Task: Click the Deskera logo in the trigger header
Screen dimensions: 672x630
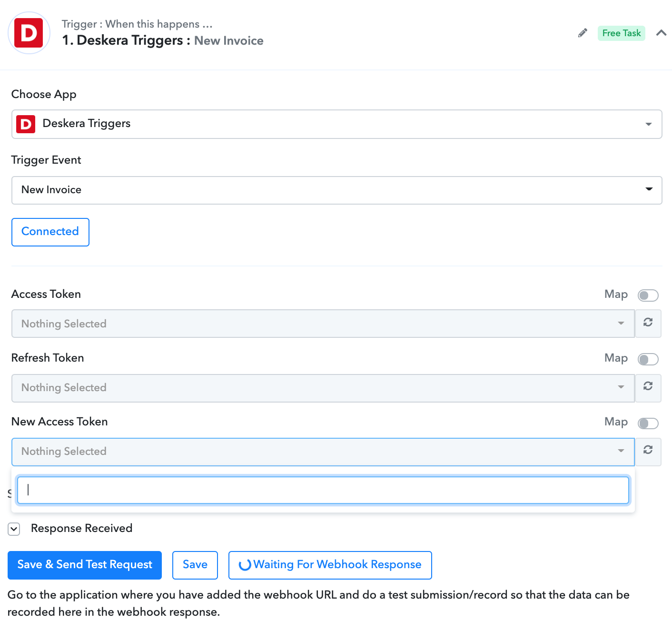Action: pos(29,33)
